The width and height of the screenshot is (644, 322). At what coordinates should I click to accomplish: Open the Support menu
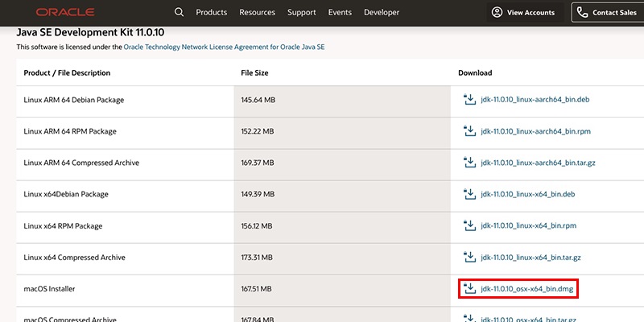click(x=301, y=12)
